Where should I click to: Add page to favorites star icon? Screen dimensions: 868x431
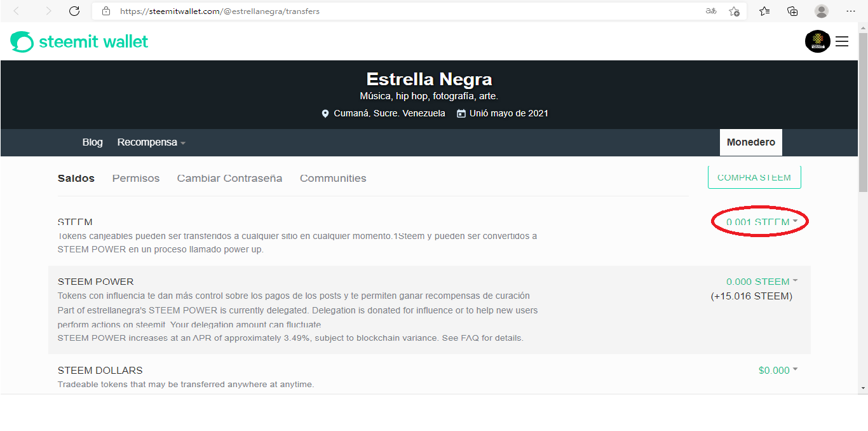pos(734,11)
